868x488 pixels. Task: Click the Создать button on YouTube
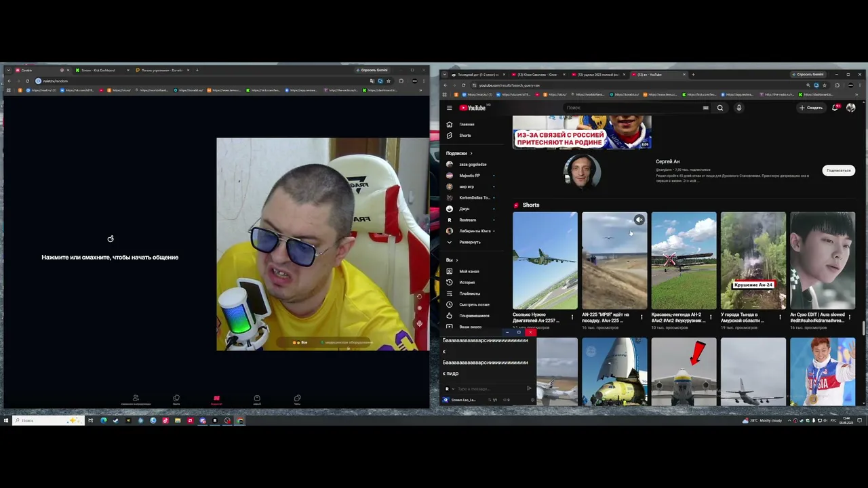point(811,108)
